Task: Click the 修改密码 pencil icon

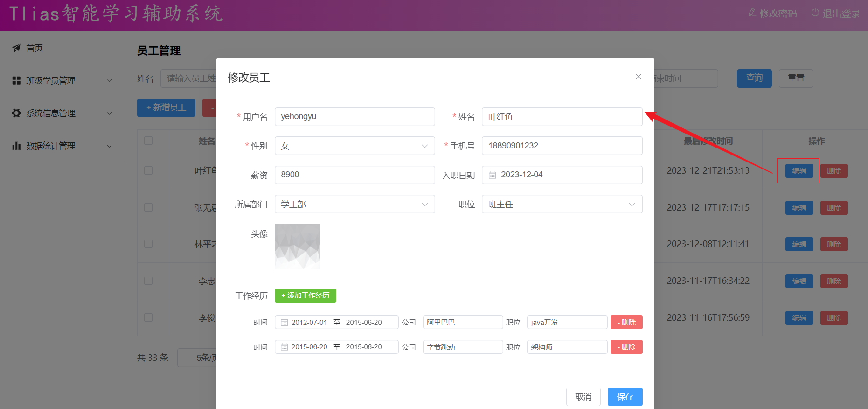Action: (x=752, y=13)
